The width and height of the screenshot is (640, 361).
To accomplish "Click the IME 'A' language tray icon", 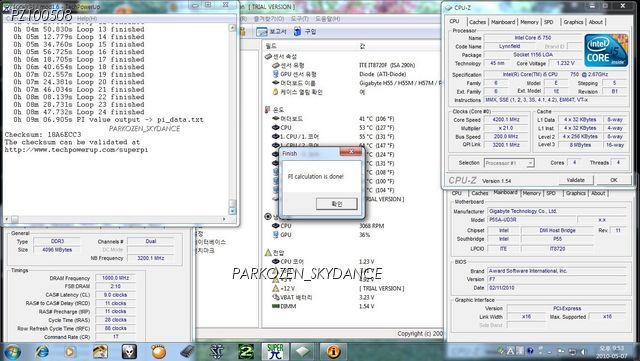I will point(511,351).
